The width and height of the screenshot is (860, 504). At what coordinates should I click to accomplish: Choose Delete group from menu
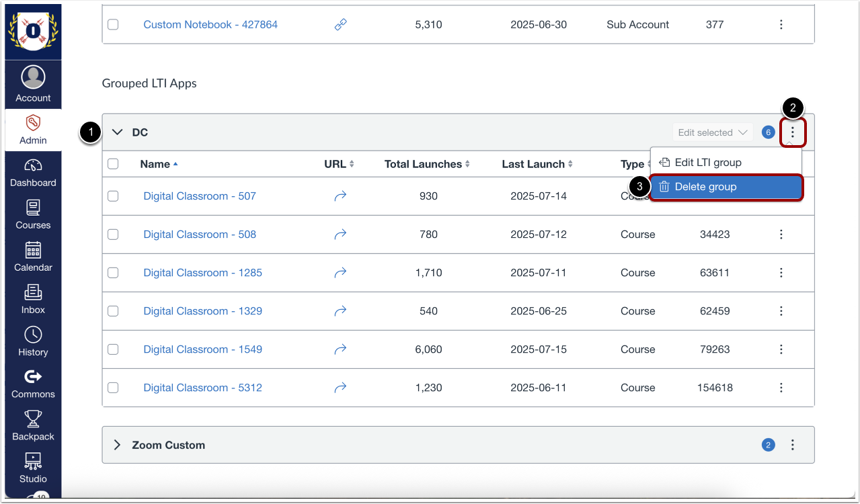click(x=726, y=187)
